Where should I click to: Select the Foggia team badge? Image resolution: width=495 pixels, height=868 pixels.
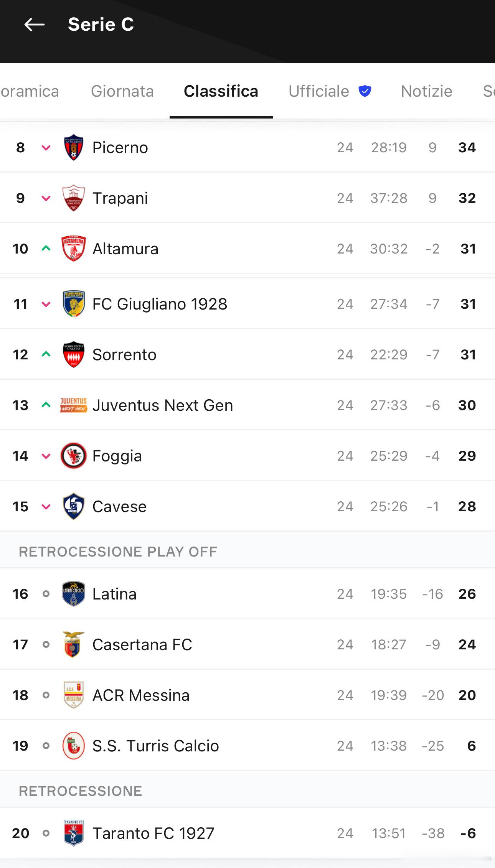click(x=74, y=456)
